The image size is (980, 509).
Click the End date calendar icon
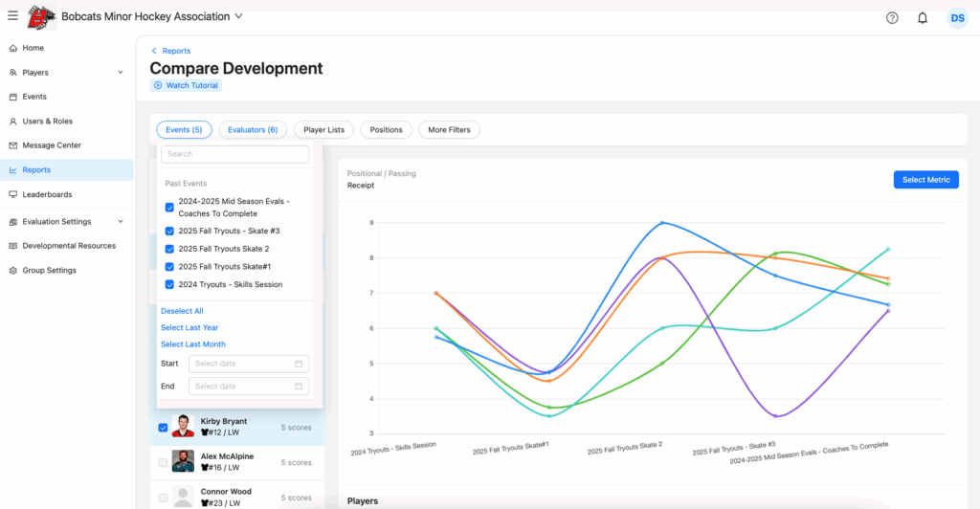point(299,387)
